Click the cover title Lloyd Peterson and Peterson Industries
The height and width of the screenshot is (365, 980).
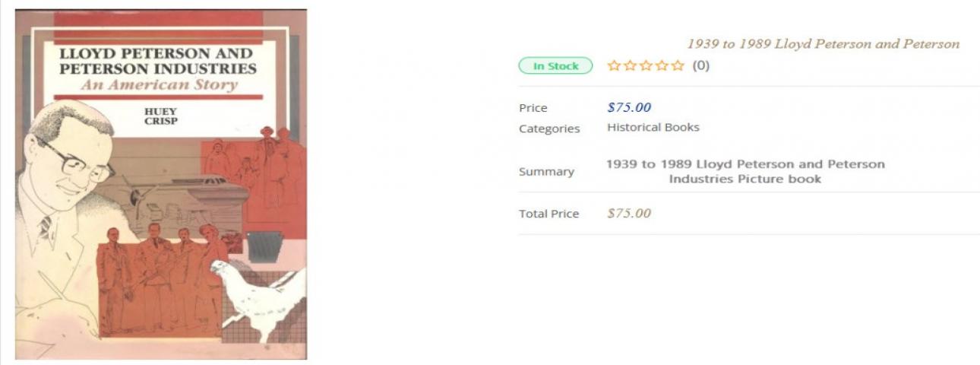[x=158, y=62]
